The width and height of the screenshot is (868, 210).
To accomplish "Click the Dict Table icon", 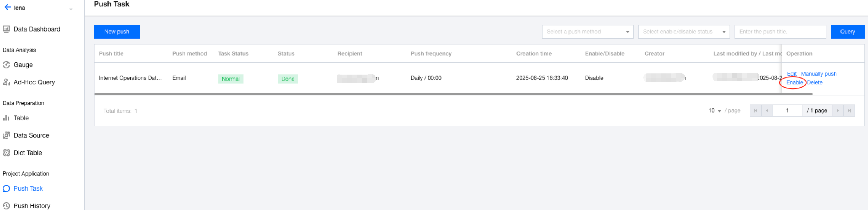I will (6, 153).
